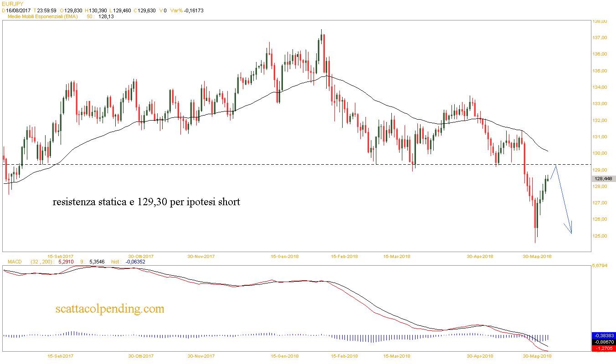Open the scattacolpending.com watermark link
This screenshot has width=616, height=364.
(109, 309)
